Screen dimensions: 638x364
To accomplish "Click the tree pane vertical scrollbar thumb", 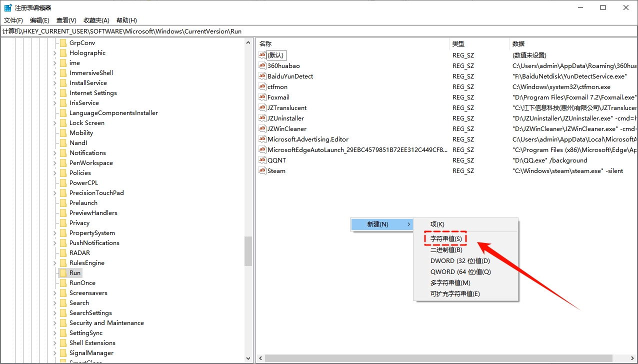I will [x=248, y=251].
